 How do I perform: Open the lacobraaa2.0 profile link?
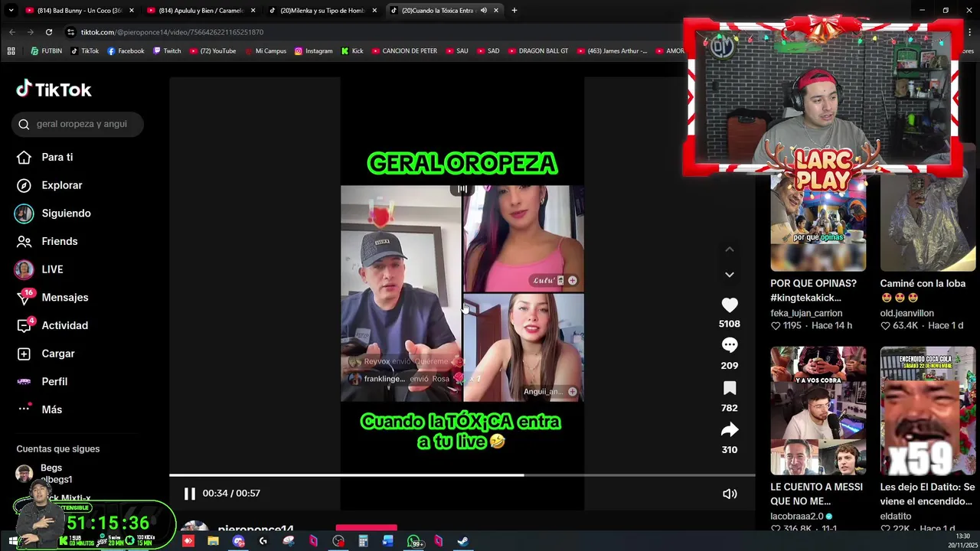(796, 516)
